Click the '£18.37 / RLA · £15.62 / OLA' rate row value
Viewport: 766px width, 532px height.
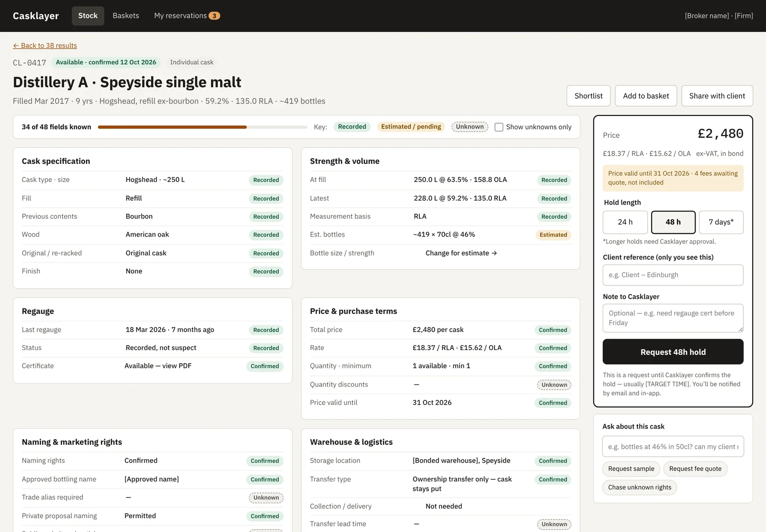coord(457,348)
